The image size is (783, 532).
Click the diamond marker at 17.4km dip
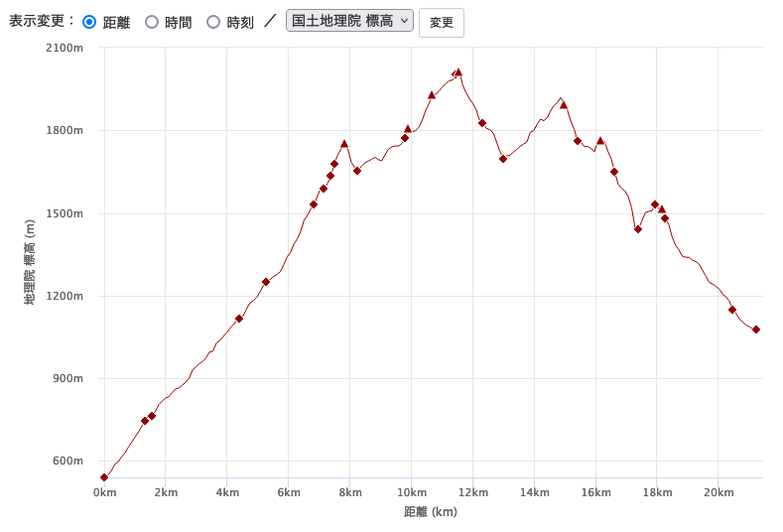coord(638,229)
